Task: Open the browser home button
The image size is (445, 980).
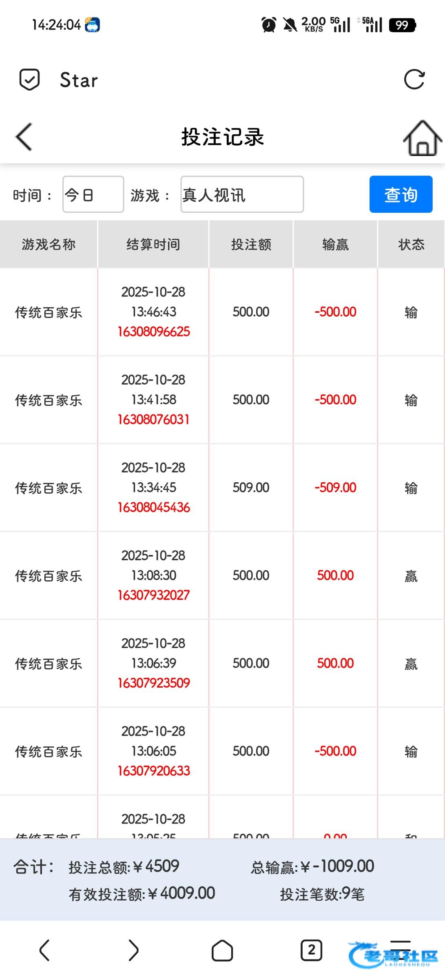Action: 222,951
